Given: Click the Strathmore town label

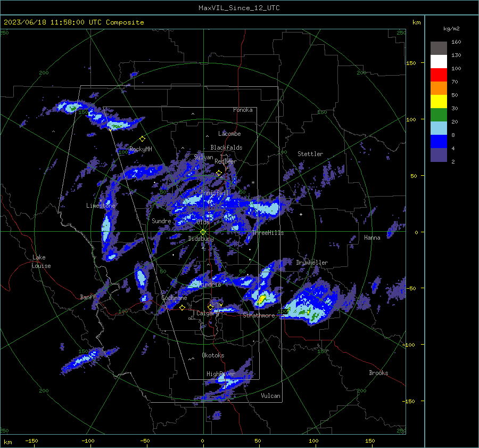Looking at the screenshot, I should click(x=259, y=315).
